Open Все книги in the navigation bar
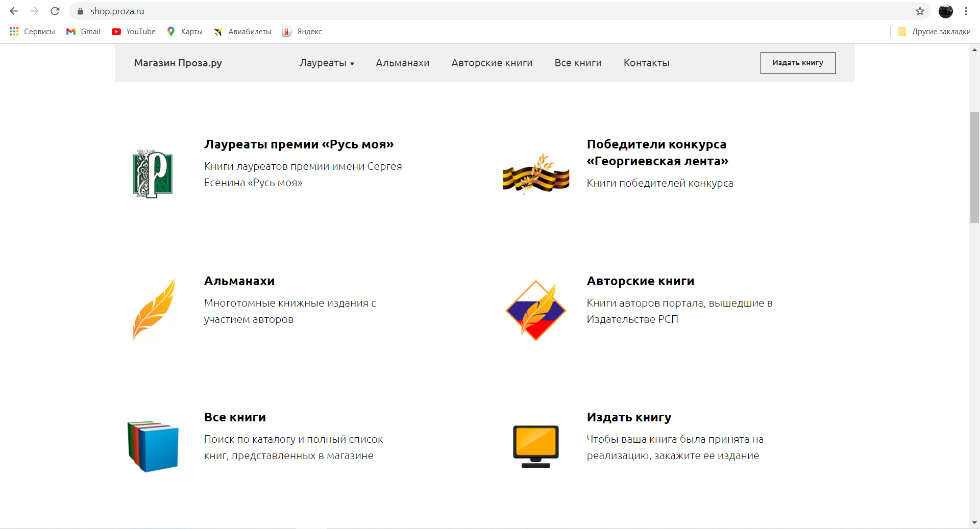The width and height of the screenshot is (980, 529). (578, 63)
